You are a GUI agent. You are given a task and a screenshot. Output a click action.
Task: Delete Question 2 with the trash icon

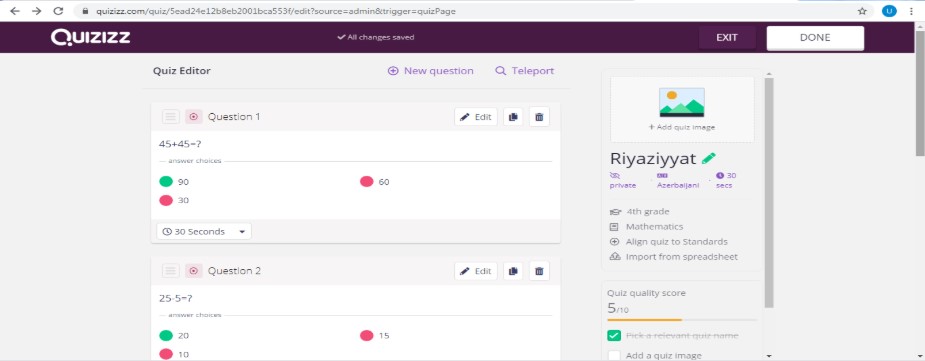coord(539,271)
